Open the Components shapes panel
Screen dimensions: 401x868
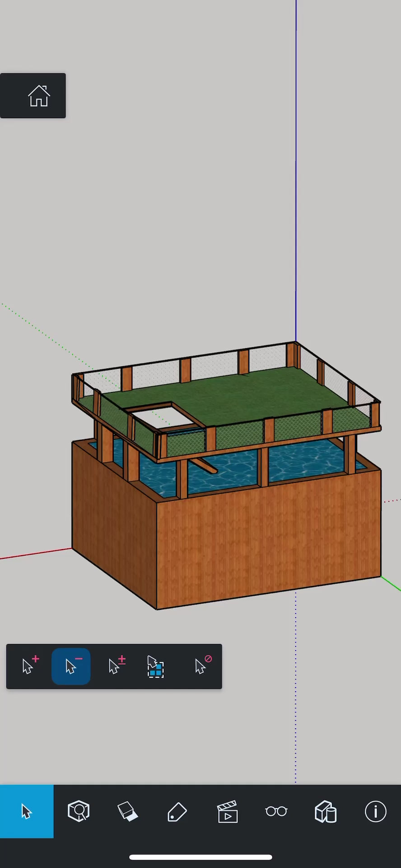pos(326,811)
